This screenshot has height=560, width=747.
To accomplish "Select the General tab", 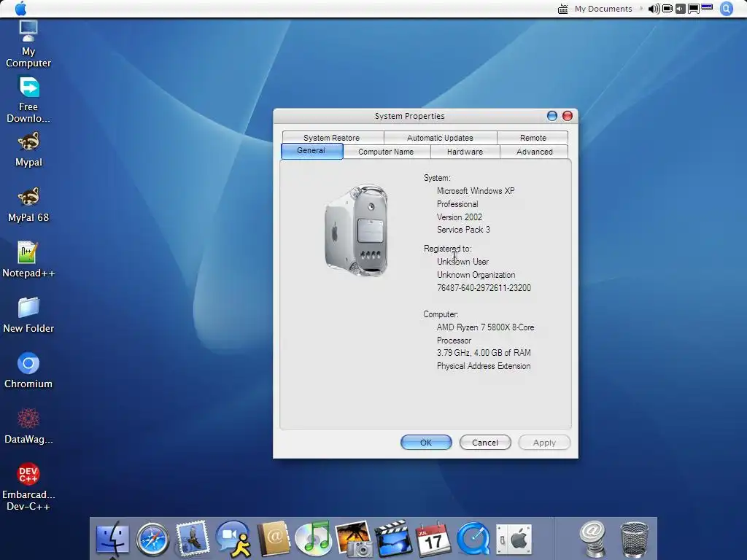I will (311, 151).
